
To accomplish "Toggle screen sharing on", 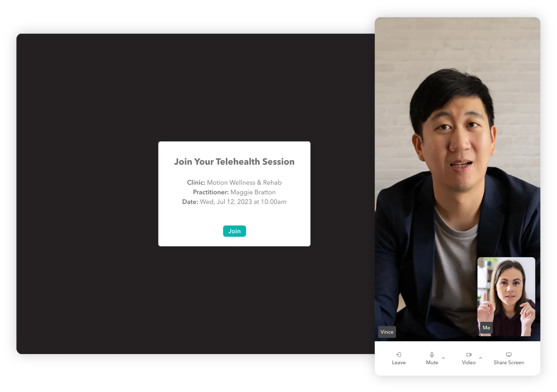I will (509, 359).
